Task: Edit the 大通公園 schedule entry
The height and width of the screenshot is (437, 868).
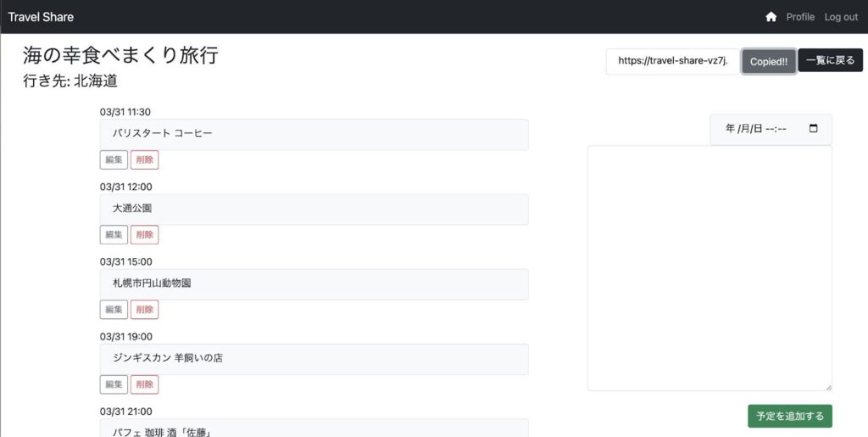Action: [x=114, y=234]
